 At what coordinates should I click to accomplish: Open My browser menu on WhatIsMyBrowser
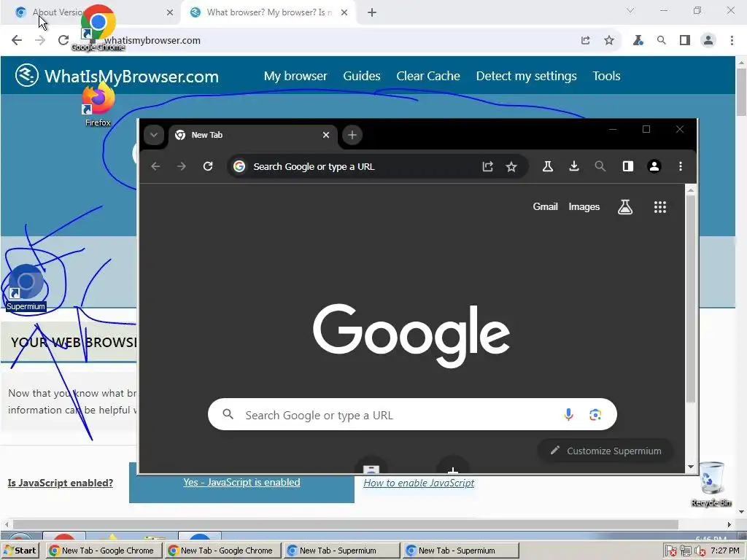click(x=295, y=76)
